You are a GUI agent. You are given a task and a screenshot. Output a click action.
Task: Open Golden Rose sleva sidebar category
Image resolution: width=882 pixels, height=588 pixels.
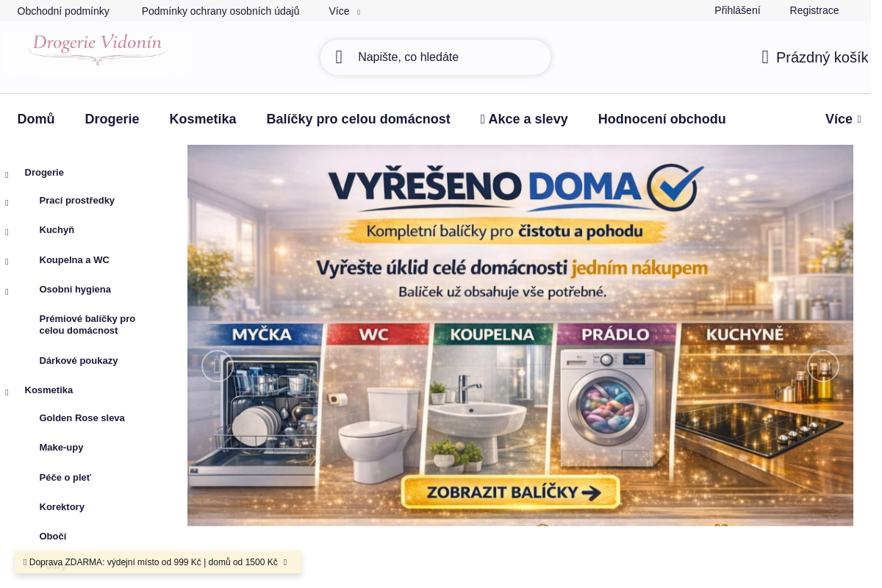click(x=82, y=418)
